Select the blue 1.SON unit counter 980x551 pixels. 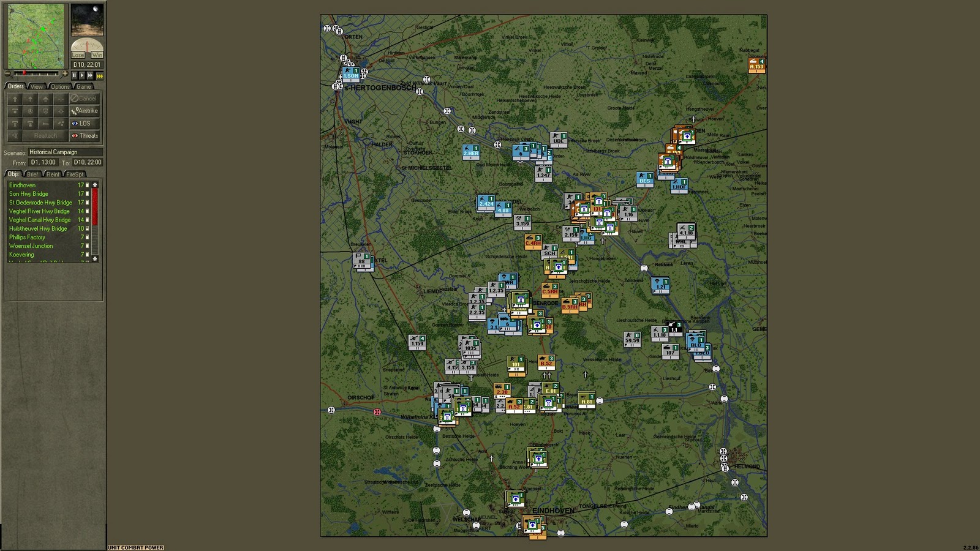350,74
